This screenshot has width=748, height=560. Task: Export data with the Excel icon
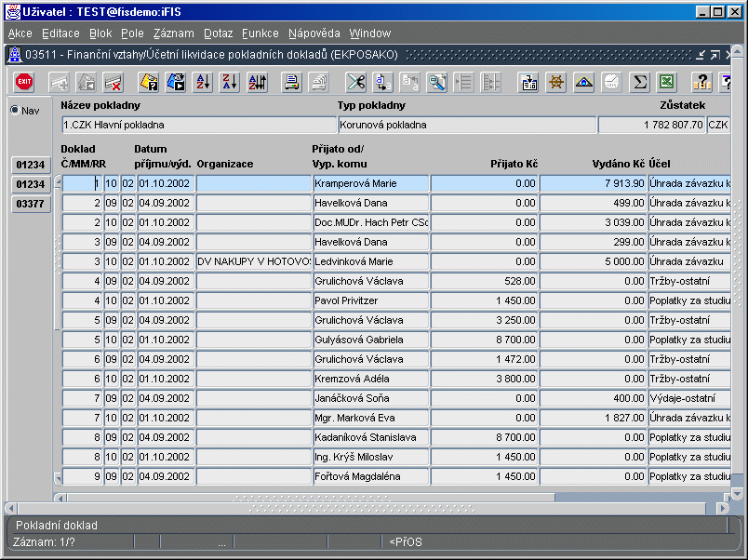(x=666, y=82)
